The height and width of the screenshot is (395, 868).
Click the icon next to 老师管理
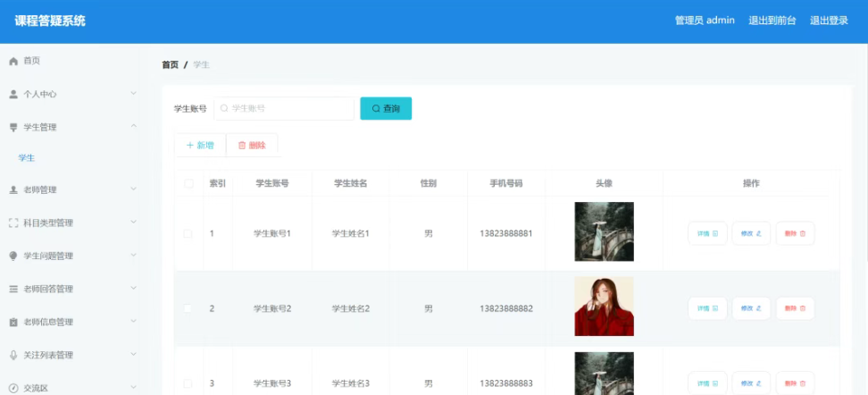tap(13, 189)
